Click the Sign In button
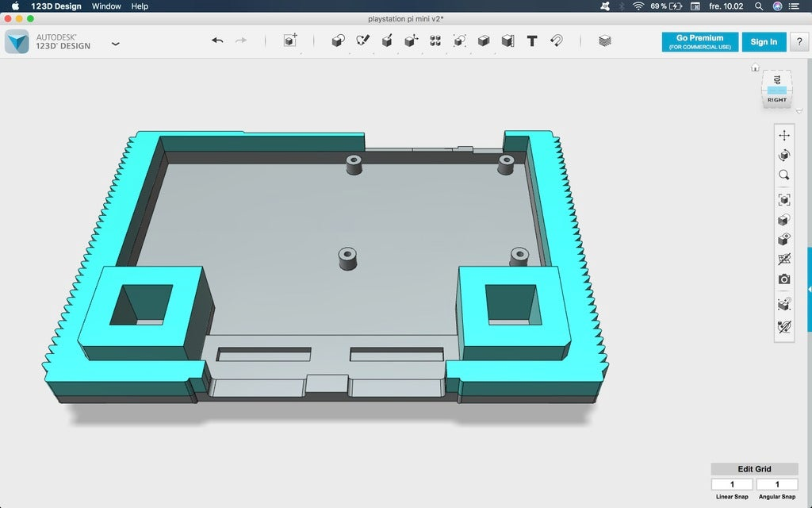The image size is (812, 508). click(x=764, y=42)
